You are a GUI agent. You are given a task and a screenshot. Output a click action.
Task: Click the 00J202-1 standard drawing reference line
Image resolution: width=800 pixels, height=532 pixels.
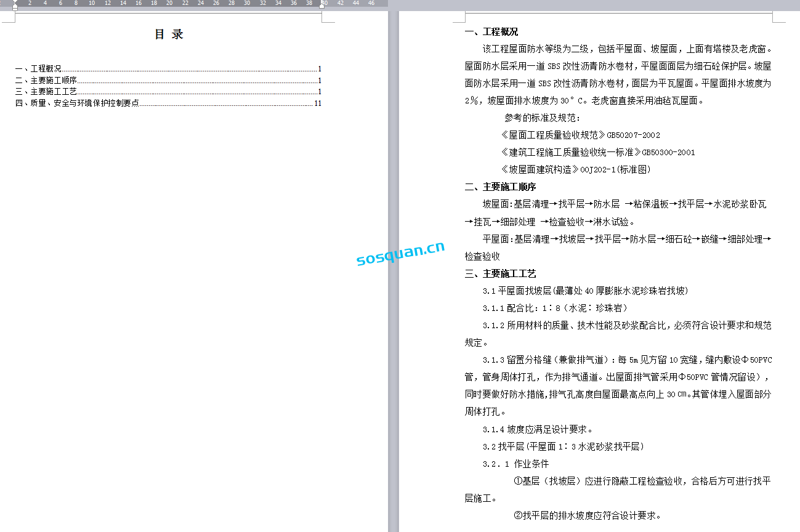coord(576,169)
